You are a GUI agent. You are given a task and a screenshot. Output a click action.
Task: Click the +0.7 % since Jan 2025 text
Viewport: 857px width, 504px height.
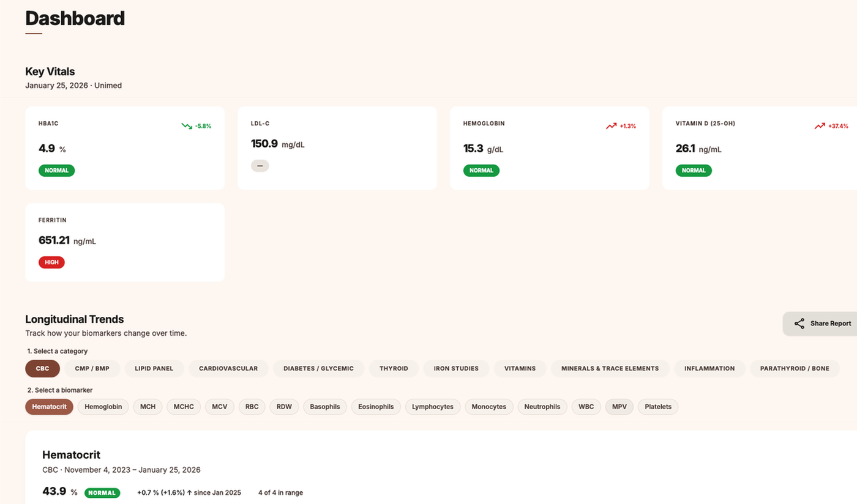(189, 492)
